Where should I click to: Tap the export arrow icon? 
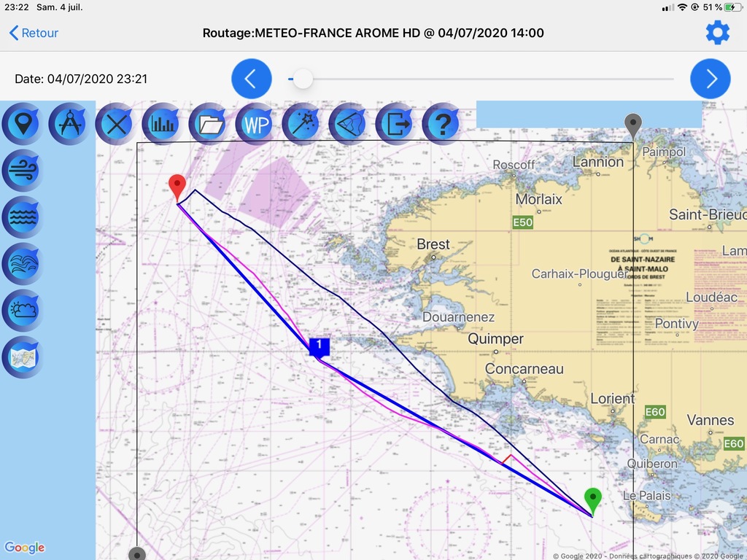pos(396,124)
